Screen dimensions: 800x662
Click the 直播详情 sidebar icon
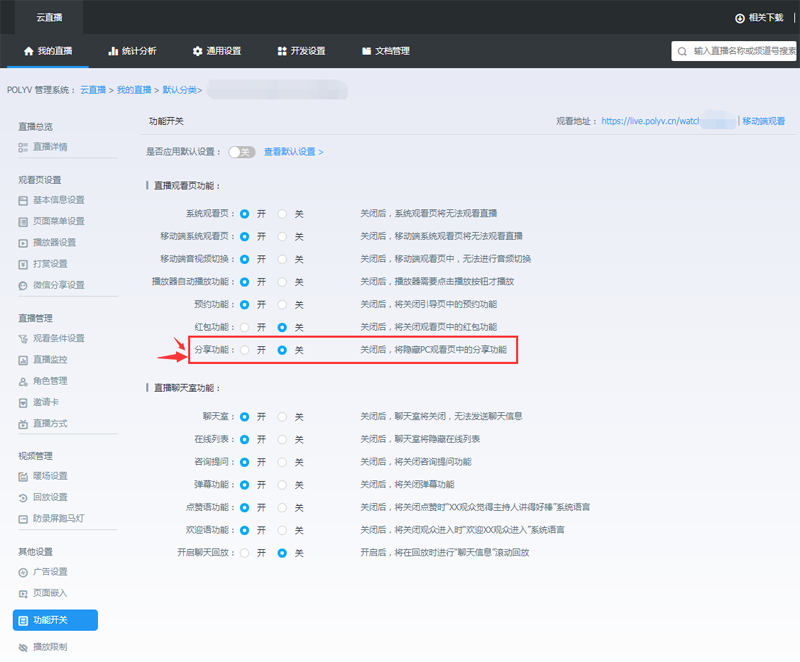pos(23,147)
